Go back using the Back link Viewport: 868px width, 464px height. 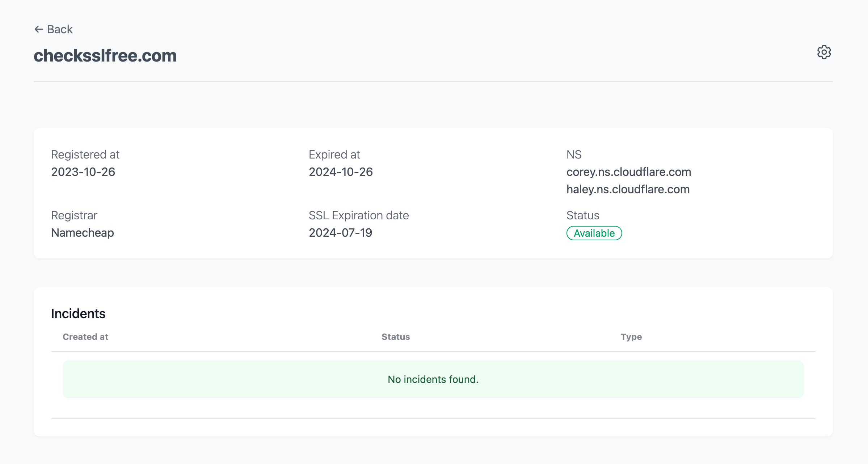tap(54, 29)
